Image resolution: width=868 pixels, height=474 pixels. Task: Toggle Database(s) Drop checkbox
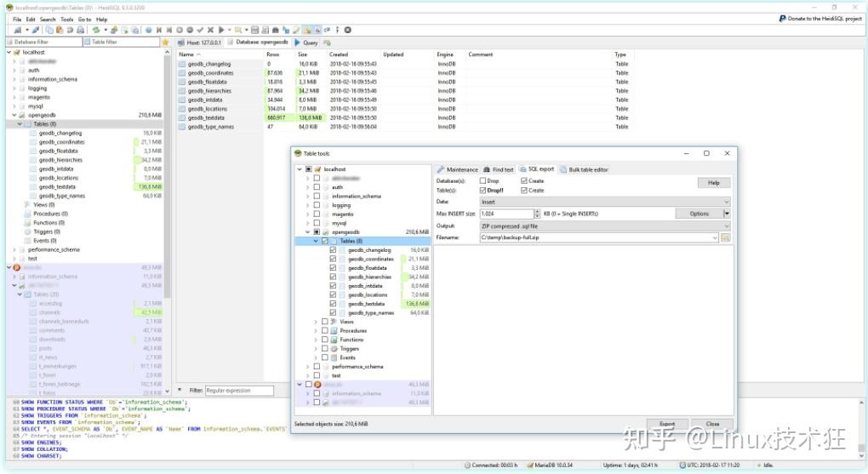(x=483, y=181)
